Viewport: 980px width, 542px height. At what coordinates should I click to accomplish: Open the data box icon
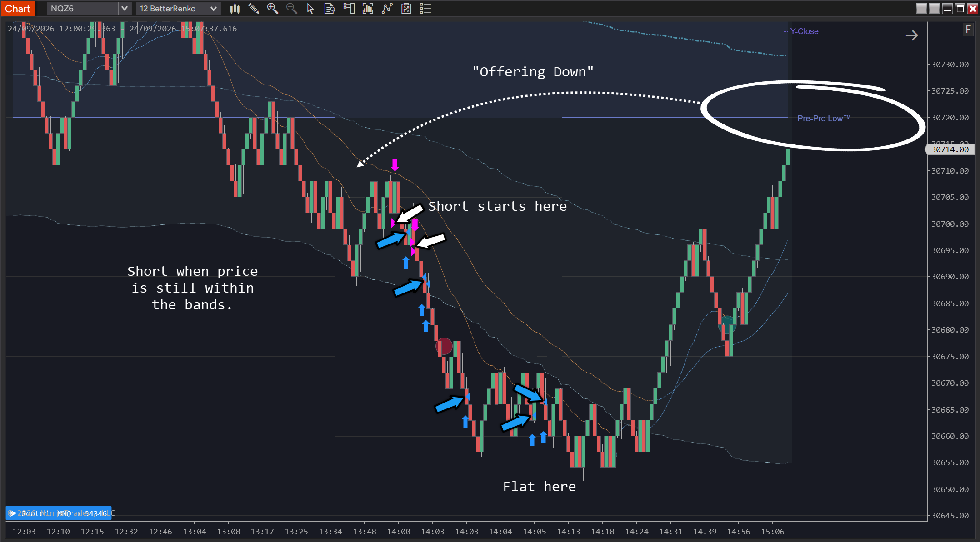coord(330,9)
